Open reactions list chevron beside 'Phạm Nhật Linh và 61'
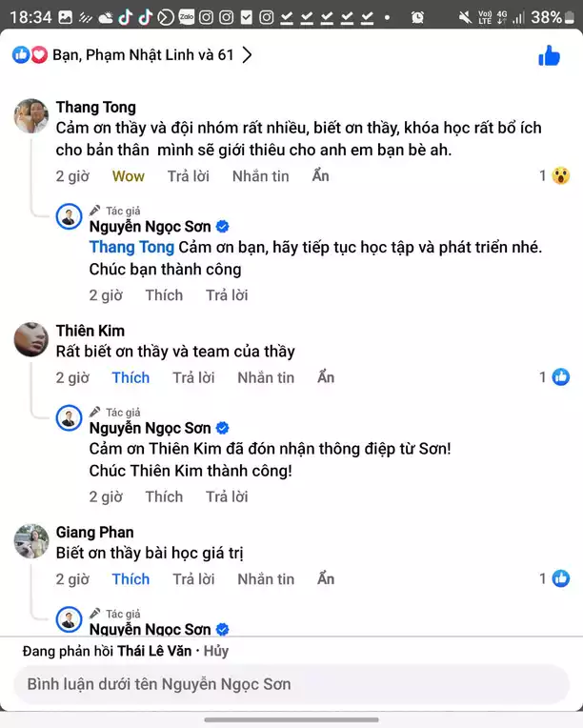The height and width of the screenshot is (728, 583). [x=248, y=55]
